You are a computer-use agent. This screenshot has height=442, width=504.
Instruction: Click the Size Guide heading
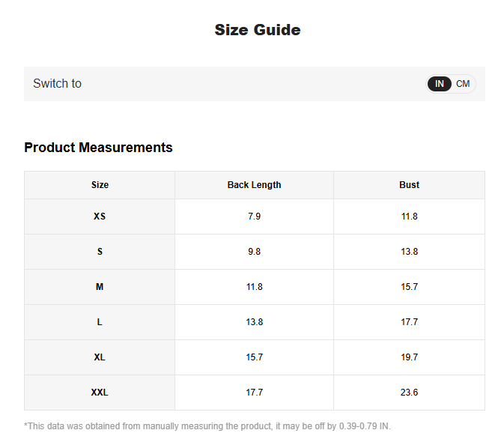[257, 30]
